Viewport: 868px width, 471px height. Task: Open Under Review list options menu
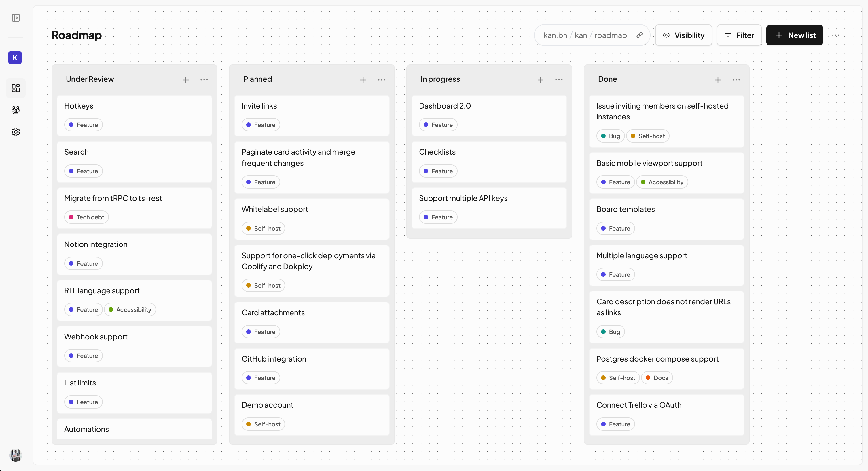[x=204, y=80]
